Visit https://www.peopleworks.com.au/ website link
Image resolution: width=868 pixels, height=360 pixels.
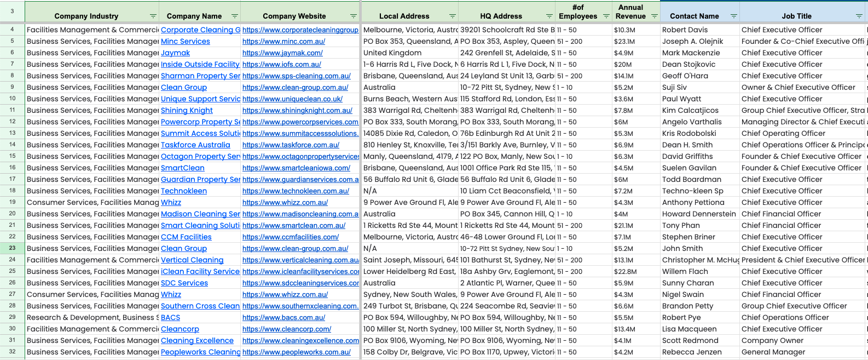point(297,352)
